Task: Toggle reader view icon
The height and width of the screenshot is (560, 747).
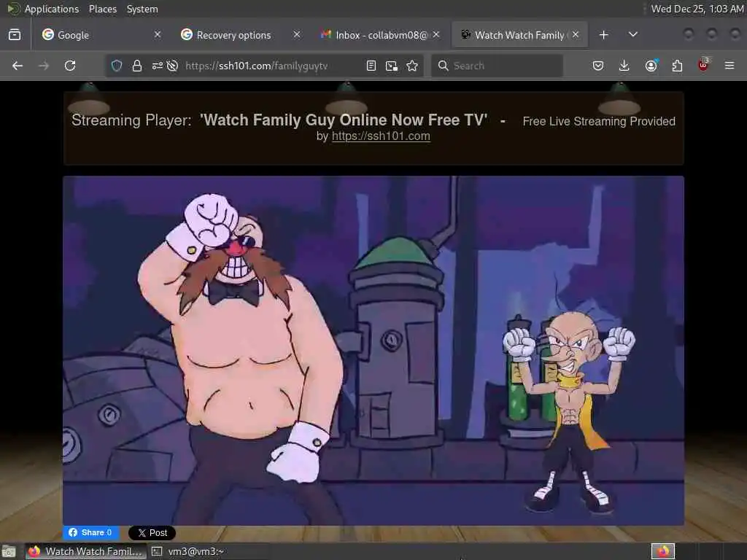Action: click(x=371, y=66)
